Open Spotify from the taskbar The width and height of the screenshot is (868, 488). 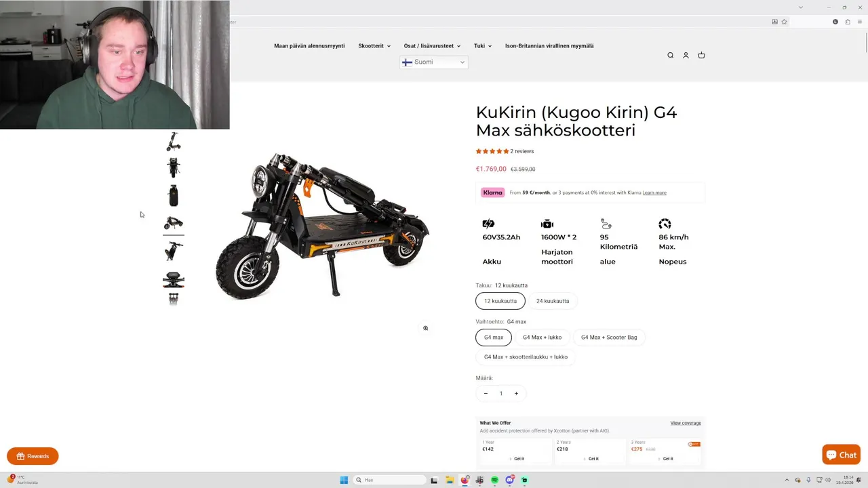(494, 480)
